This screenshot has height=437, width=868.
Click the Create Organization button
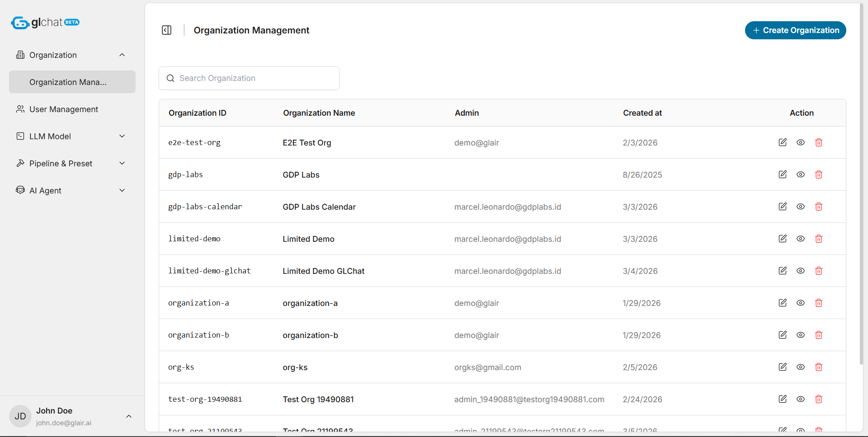pos(795,30)
